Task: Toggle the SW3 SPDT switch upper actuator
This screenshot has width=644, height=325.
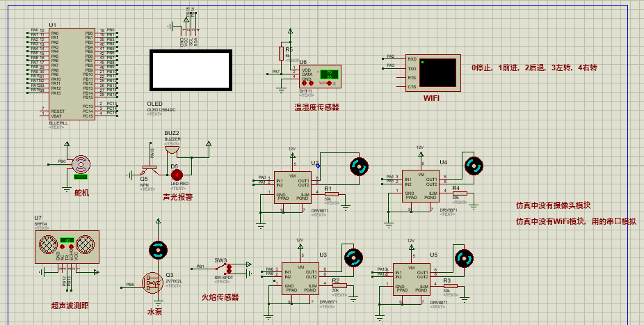Action: point(230,267)
